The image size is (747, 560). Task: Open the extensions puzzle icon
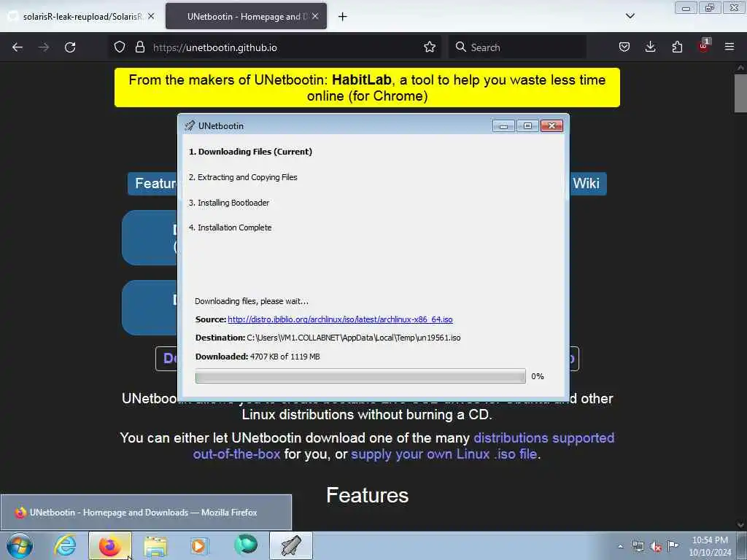click(677, 47)
